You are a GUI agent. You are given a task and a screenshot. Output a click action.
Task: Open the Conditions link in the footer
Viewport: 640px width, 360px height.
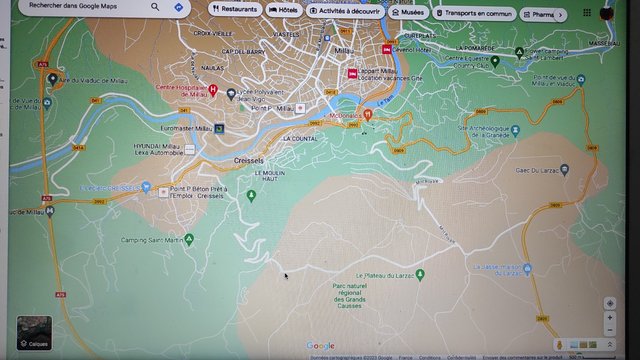[x=429, y=357]
